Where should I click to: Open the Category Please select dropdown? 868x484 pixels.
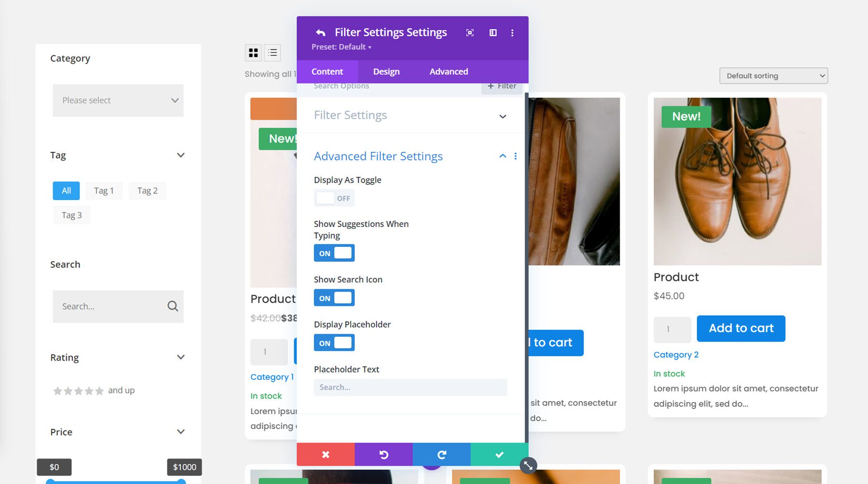coord(118,100)
